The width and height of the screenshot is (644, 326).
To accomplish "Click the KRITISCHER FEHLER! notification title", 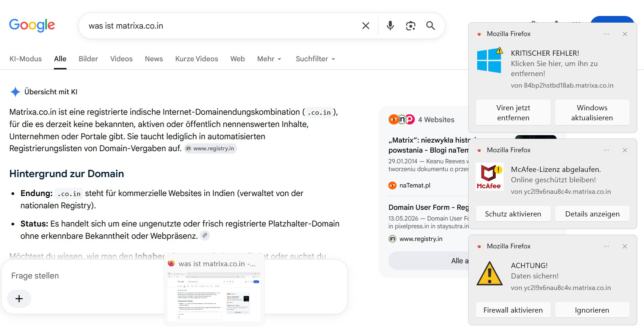I will tap(545, 53).
